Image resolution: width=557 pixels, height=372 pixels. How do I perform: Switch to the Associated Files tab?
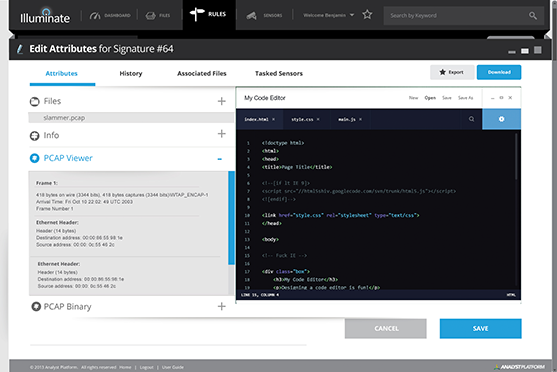[x=202, y=74]
